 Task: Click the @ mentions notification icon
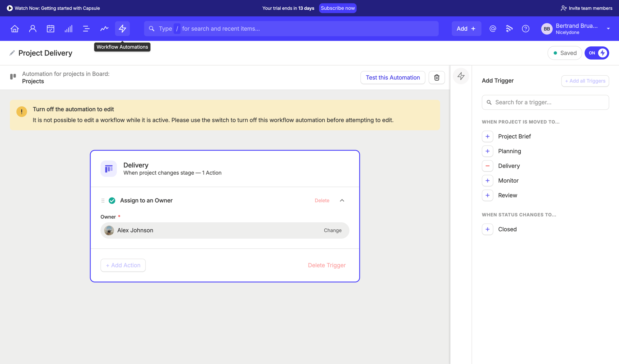pos(493,28)
